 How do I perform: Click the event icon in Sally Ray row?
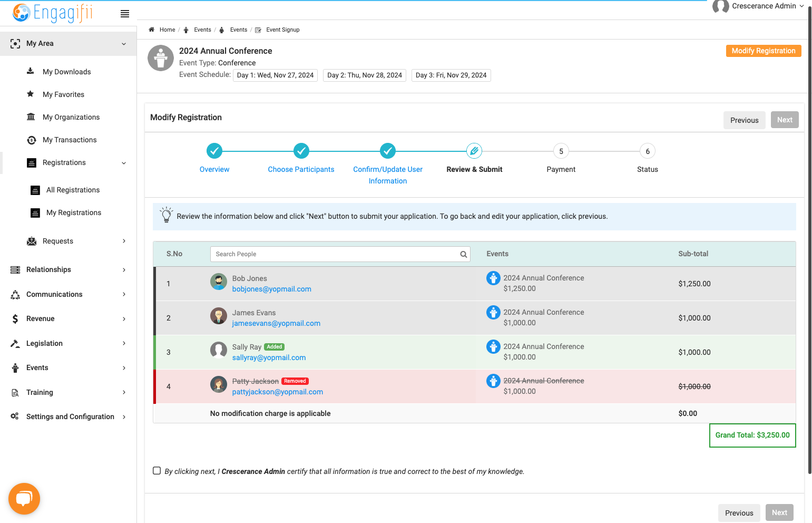click(493, 346)
